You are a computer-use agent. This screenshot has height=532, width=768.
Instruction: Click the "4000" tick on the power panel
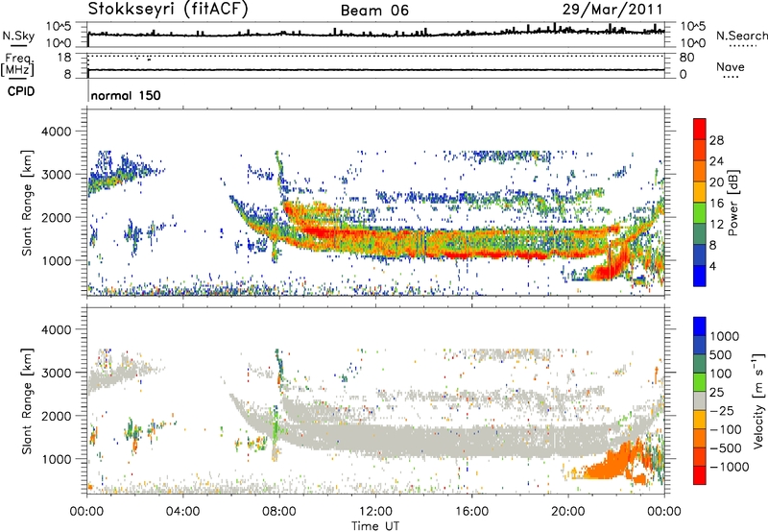(56, 132)
